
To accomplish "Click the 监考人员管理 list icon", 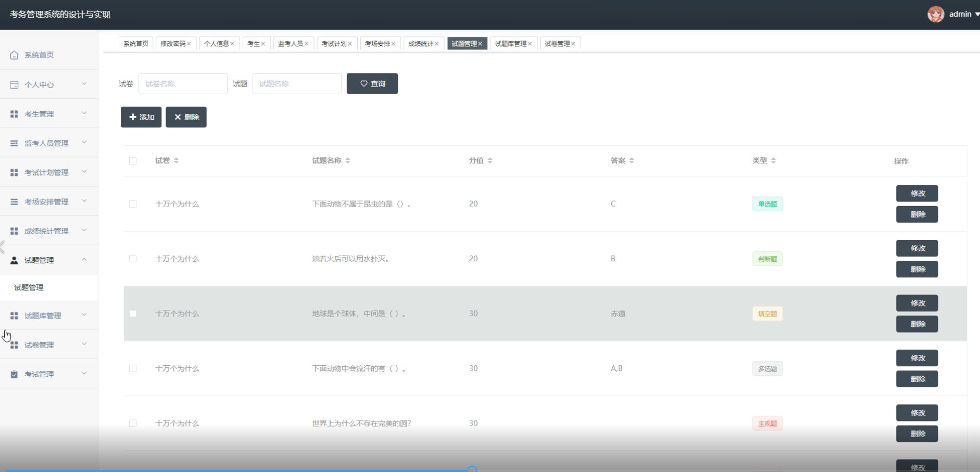I will coord(14,143).
